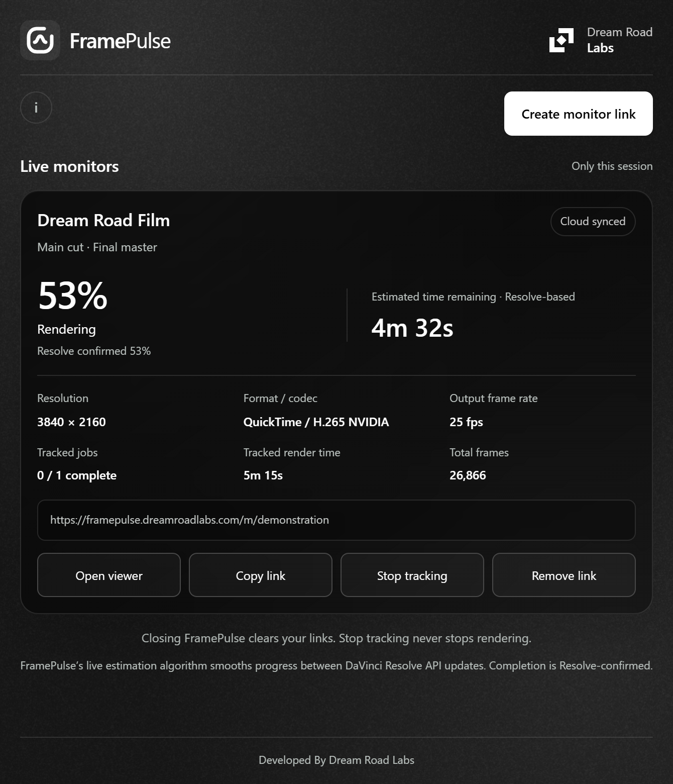The height and width of the screenshot is (784, 673).
Task: Click 'Resolve confirmed 53%' text
Action: point(94,351)
